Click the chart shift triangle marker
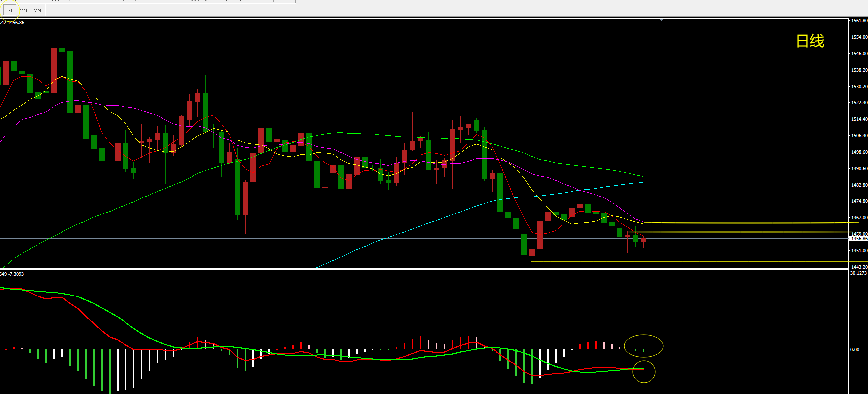The image size is (868, 394). click(661, 20)
